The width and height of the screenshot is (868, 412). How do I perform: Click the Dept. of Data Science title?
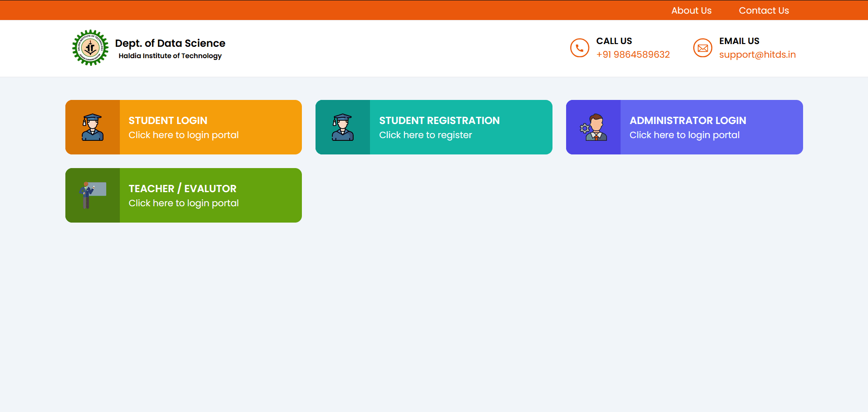[x=170, y=43]
